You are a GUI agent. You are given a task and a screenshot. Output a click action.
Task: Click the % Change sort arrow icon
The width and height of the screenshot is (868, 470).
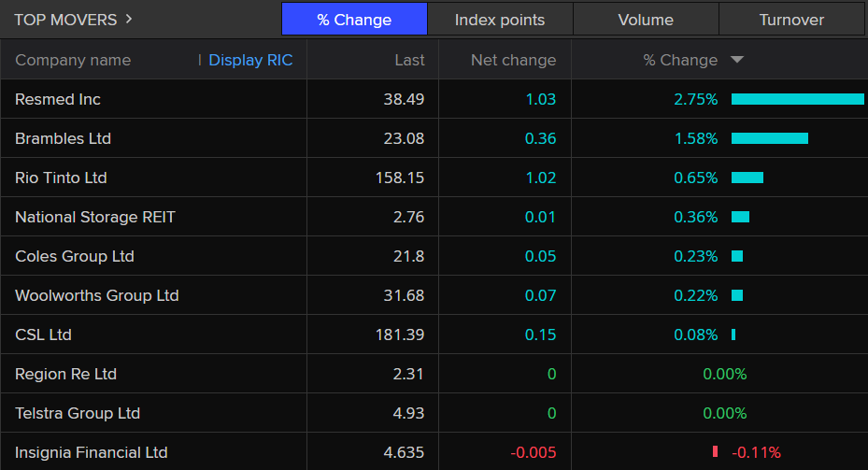[x=737, y=60]
